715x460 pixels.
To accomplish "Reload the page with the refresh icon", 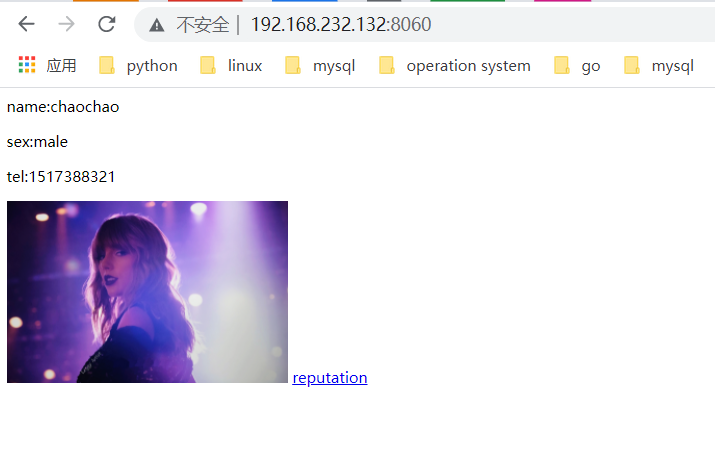I will (107, 24).
